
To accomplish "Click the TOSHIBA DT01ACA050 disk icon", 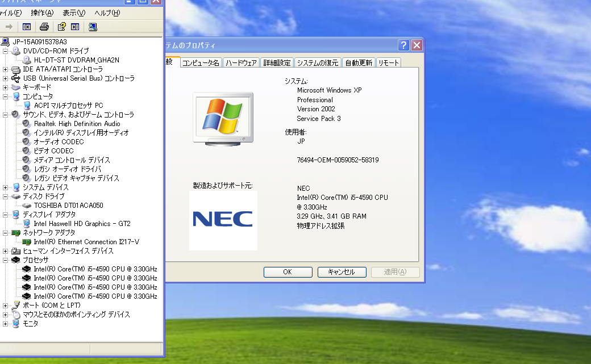I will 26,206.
